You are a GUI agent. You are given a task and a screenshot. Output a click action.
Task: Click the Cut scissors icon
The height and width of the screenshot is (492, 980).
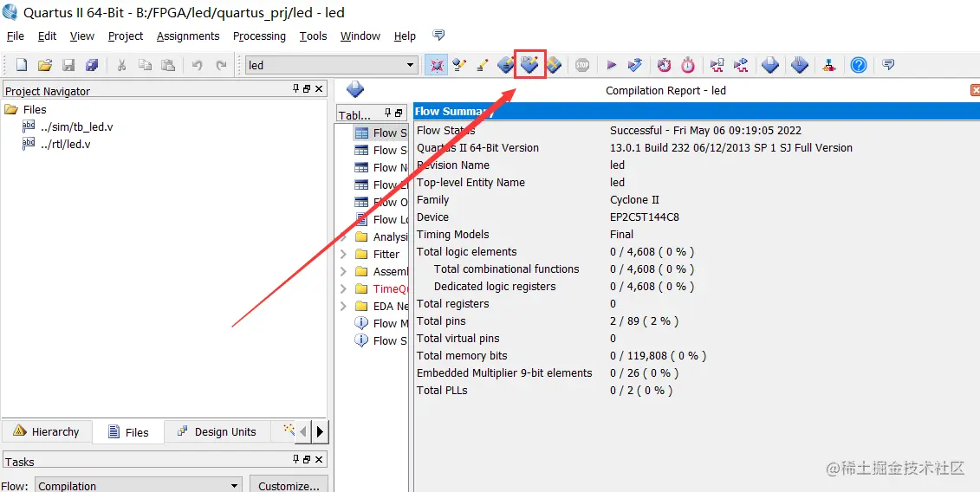click(x=122, y=65)
